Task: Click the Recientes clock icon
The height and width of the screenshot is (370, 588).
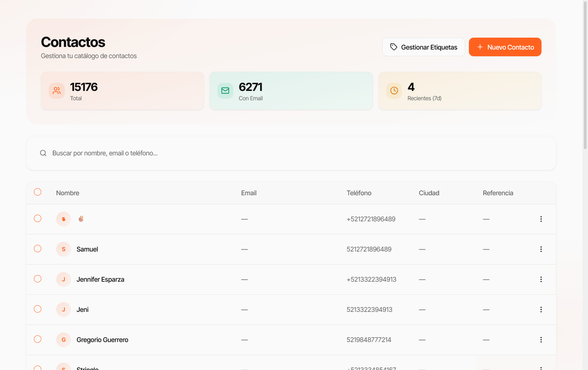Action: click(394, 91)
